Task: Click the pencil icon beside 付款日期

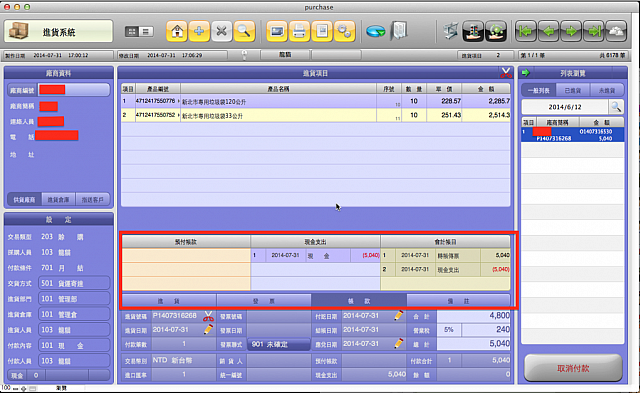Action: click(x=398, y=315)
